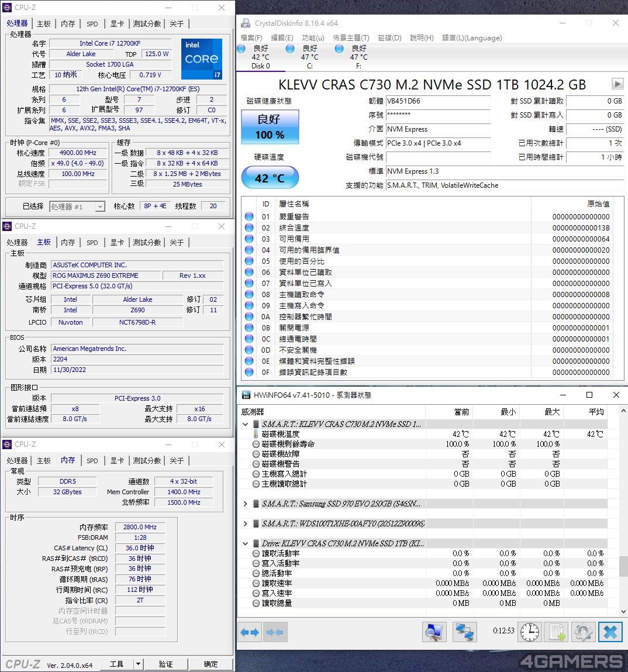
Task: Open the 說明(H) menu in CrystalDiskInfo
Action: [422, 37]
